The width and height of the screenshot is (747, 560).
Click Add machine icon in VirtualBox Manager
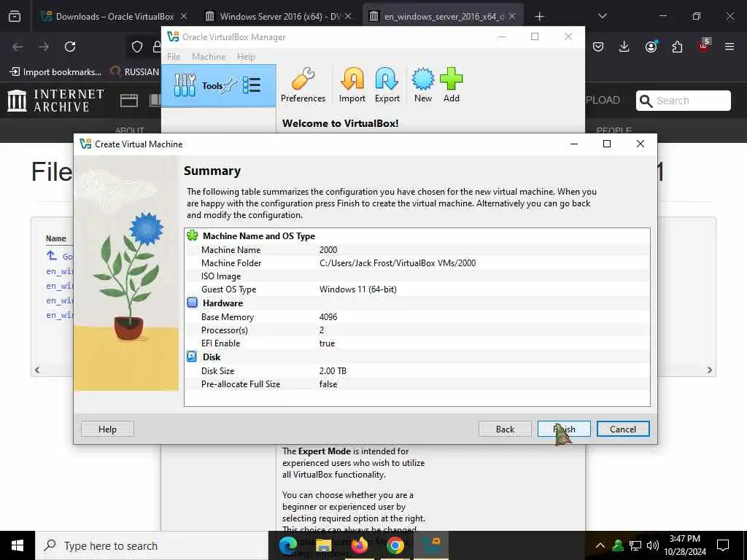(451, 85)
